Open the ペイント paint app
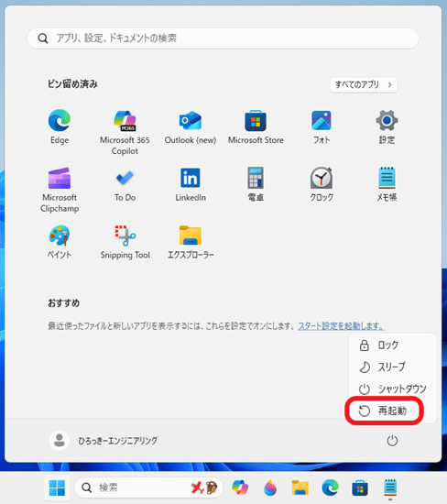 60,242
